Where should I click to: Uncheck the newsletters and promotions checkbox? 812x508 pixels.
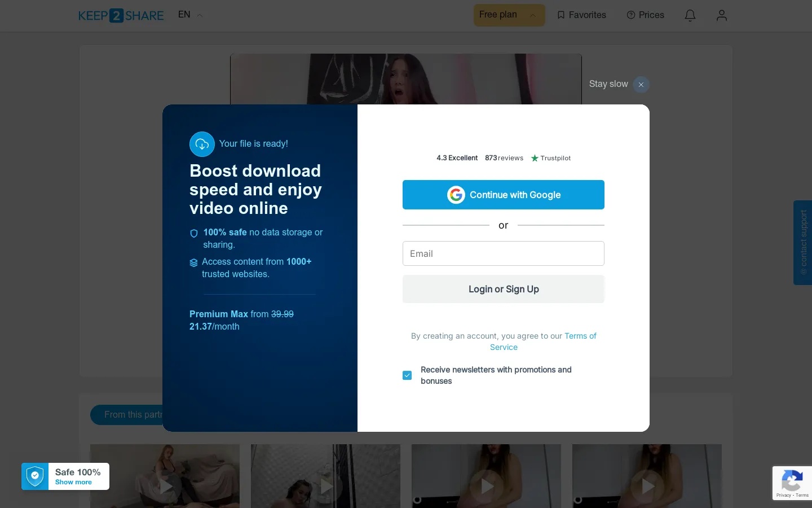click(407, 375)
